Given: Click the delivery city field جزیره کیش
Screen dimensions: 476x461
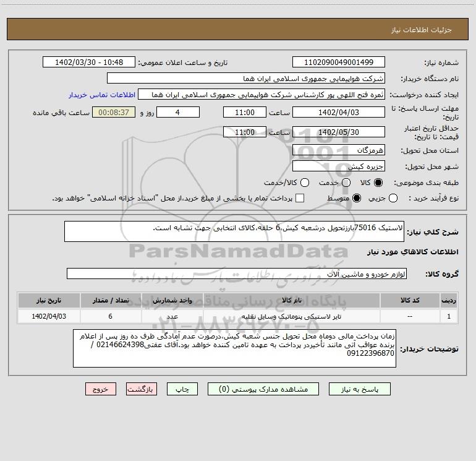Looking at the screenshot, I should [x=339, y=166].
